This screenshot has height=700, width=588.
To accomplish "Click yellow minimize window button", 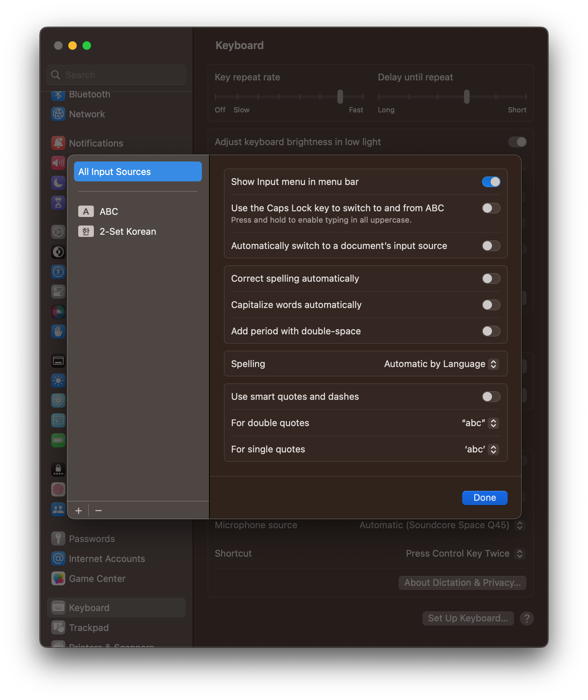I will click(x=73, y=46).
